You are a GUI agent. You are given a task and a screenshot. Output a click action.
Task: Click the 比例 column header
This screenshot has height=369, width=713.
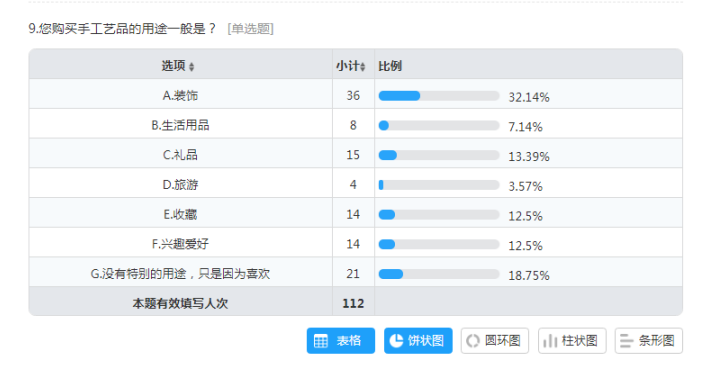(390, 66)
